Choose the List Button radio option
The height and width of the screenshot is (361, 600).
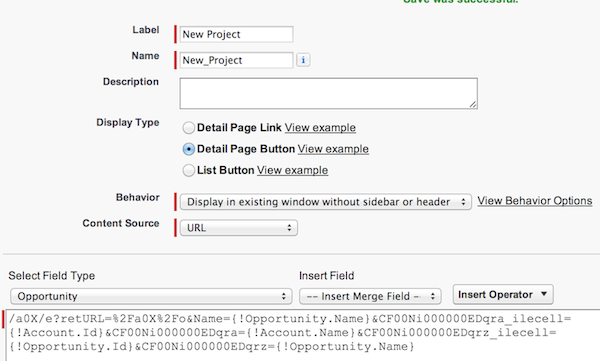click(x=188, y=170)
